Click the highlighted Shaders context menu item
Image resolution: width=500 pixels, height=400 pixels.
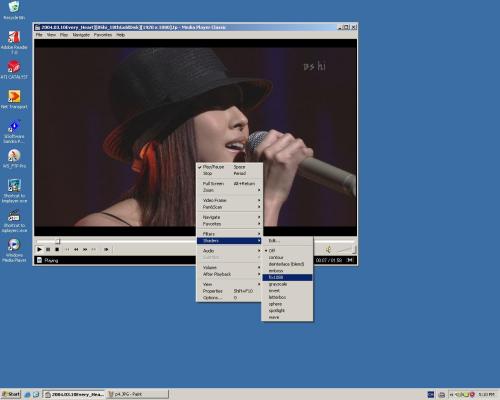tap(229, 241)
